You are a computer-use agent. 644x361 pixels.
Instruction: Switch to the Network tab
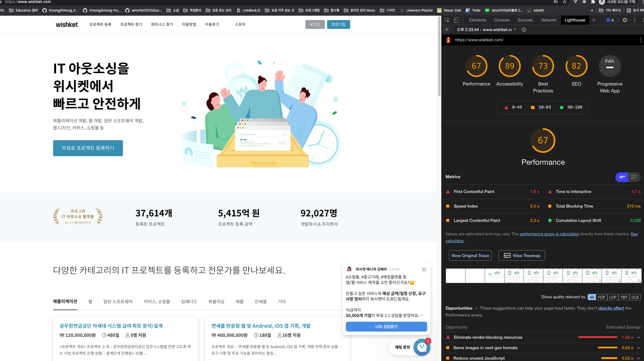[549, 20]
